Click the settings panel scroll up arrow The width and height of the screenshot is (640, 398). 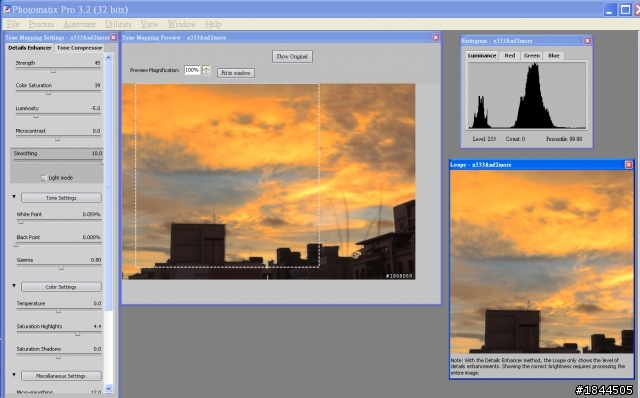(x=108, y=58)
